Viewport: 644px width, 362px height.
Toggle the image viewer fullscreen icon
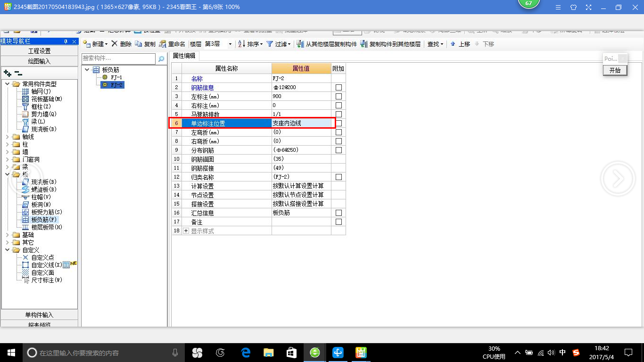tap(588, 7)
